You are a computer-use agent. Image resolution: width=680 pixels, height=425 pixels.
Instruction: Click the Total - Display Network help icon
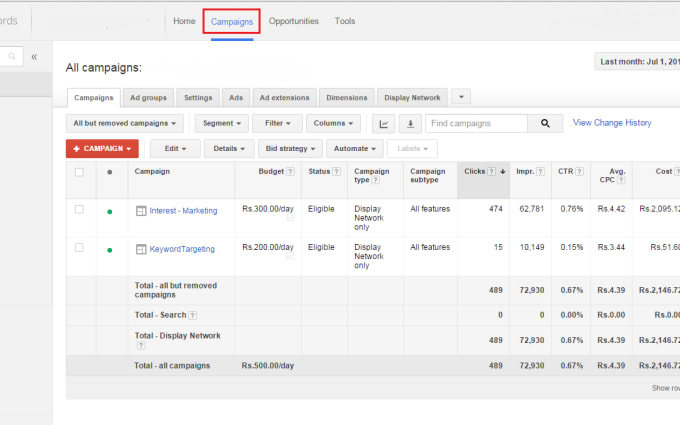click(141, 346)
